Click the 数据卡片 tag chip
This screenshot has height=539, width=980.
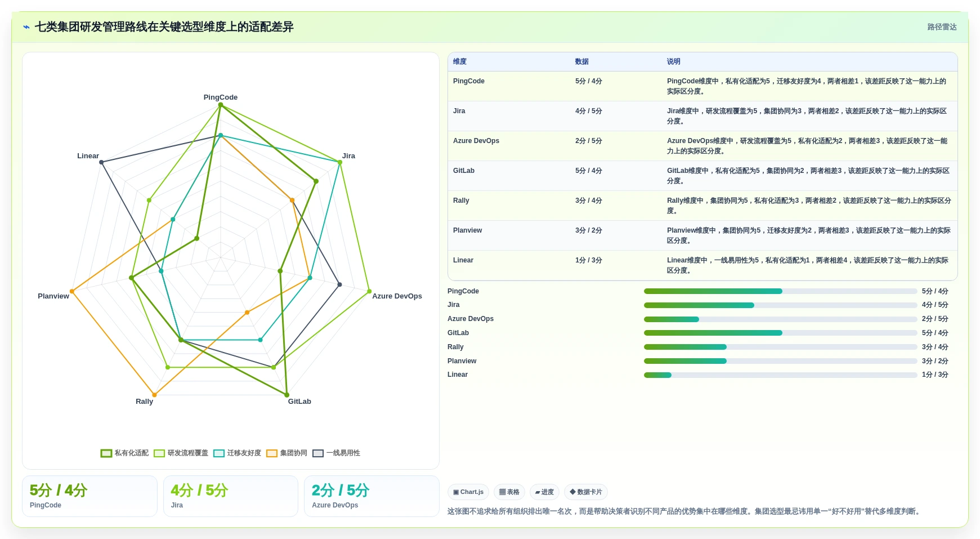(586, 492)
